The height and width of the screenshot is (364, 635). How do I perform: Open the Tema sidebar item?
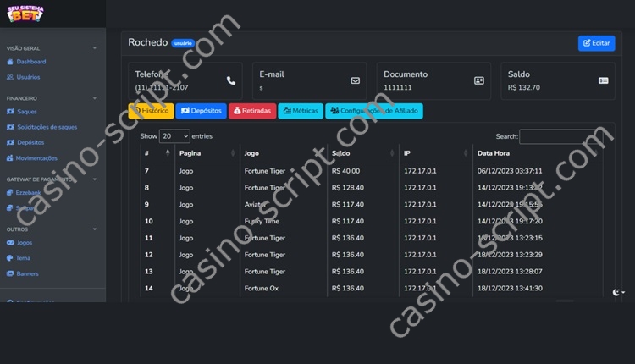point(23,258)
